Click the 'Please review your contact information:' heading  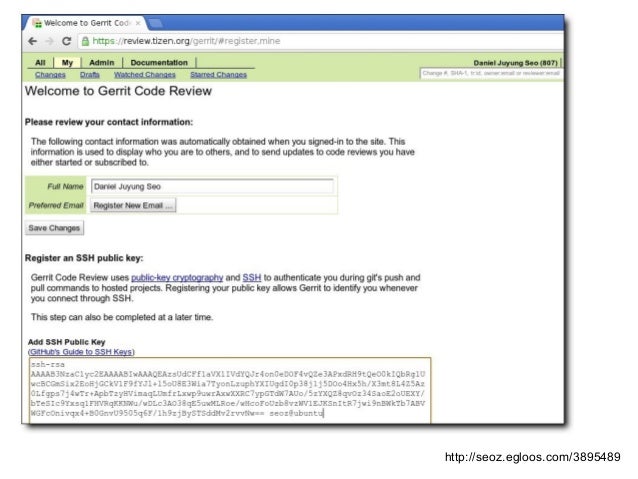point(109,122)
